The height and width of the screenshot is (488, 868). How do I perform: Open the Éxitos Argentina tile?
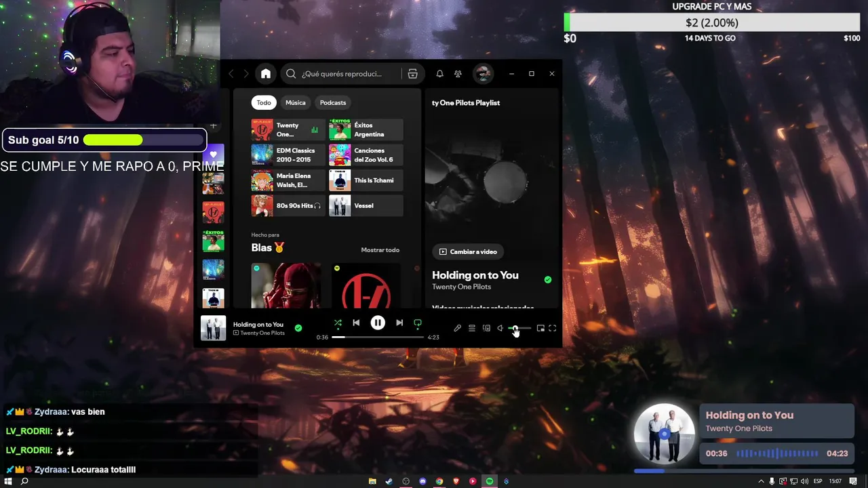pos(366,129)
